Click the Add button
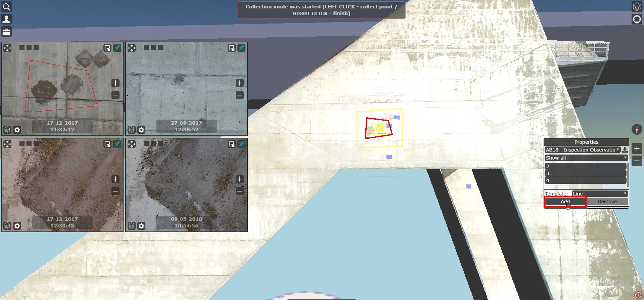644x300 pixels. pos(565,202)
